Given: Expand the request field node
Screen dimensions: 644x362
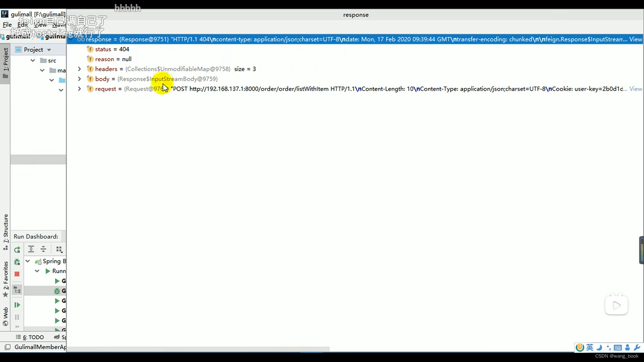Looking at the screenshot, I should point(79,89).
